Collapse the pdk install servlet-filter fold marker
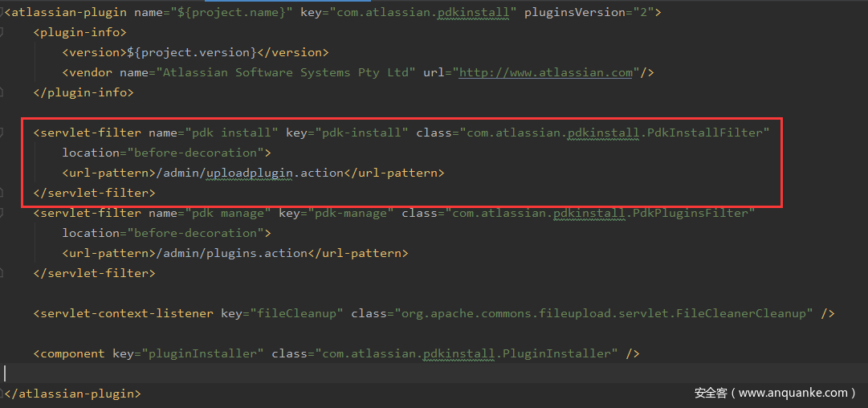The width and height of the screenshot is (868, 408). [2, 133]
